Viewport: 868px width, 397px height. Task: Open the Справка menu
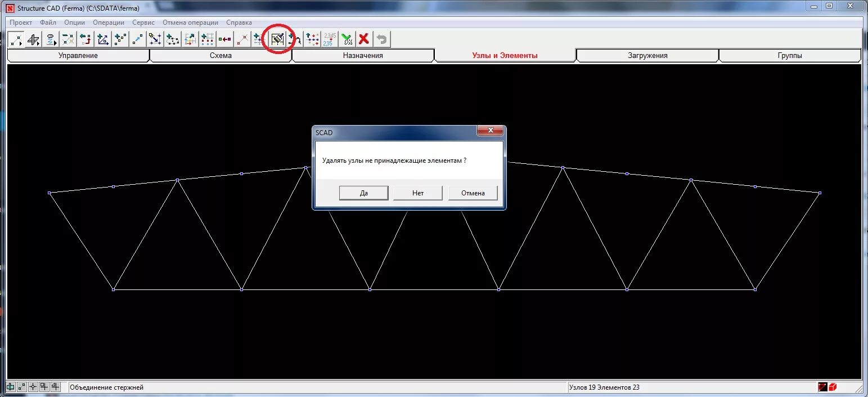click(239, 23)
